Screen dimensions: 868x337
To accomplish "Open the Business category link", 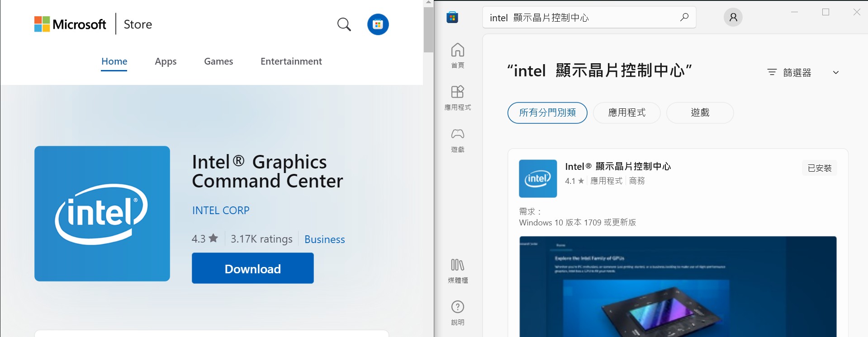I will tap(325, 239).
